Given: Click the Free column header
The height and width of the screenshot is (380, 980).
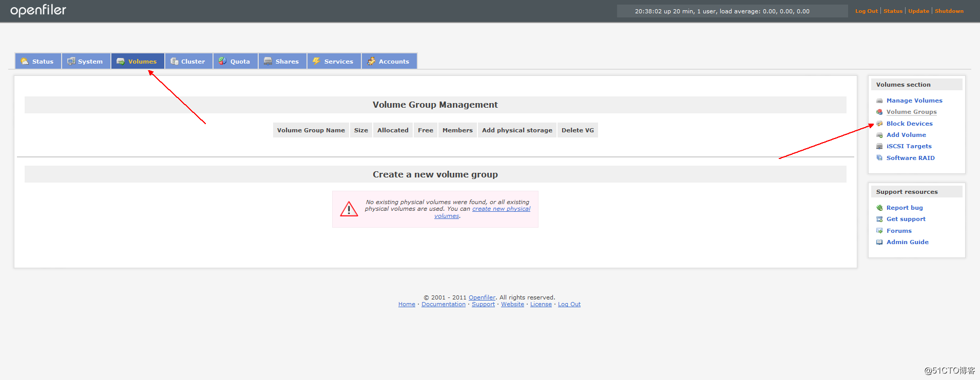Looking at the screenshot, I should tap(426, 130).
